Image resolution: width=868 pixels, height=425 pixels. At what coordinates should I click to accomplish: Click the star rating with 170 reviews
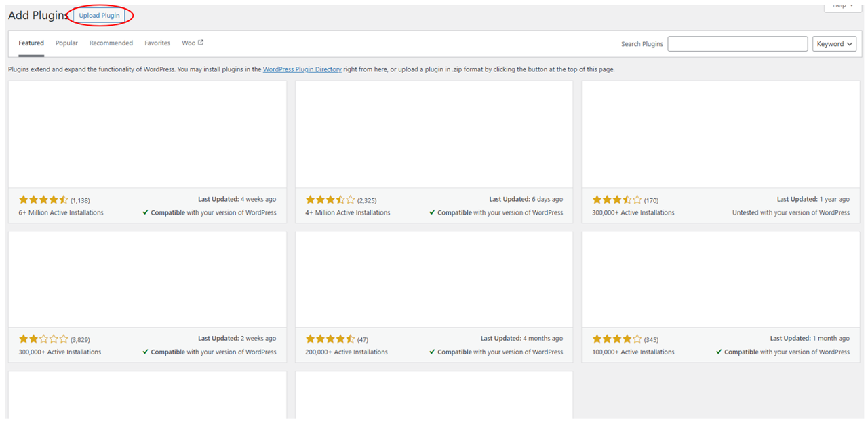[x=616, y=200]
